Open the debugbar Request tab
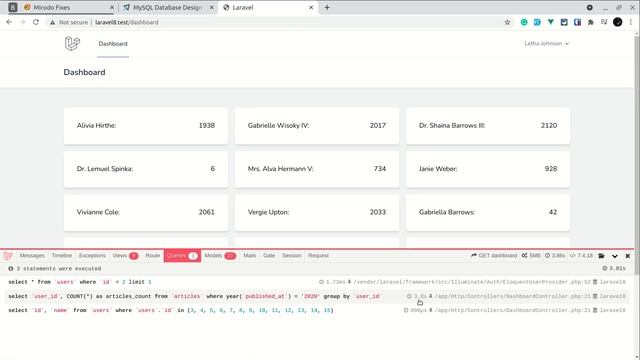The width and height of the screenshot is (640, 360). (x=318, y=256)
